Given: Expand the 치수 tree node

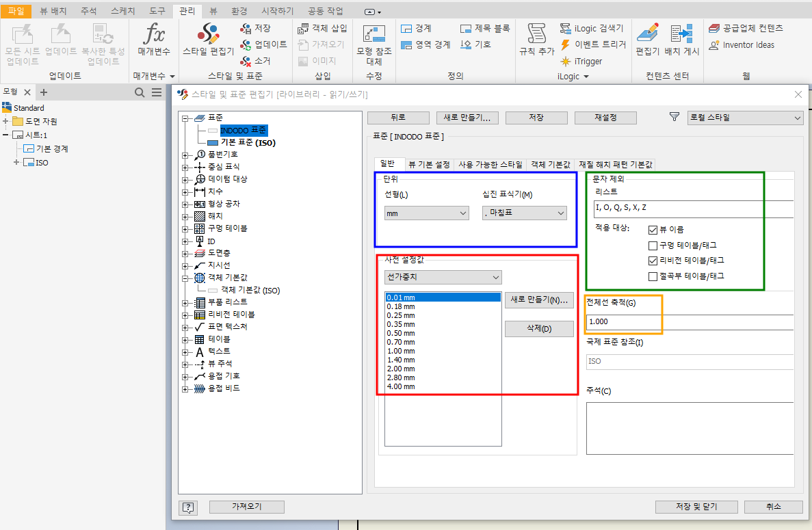Looking at the screenshot, I should click(185, 192).
